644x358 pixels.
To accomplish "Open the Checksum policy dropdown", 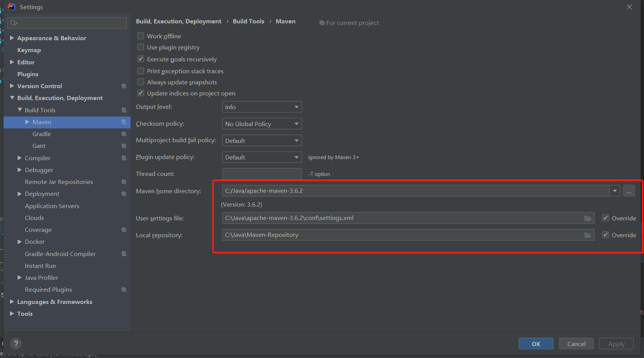I will (x=262, y=124).
